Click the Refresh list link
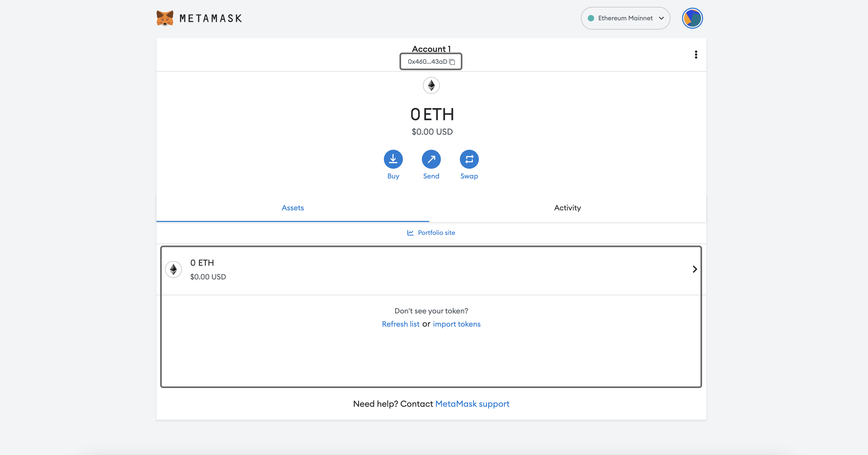Viewport: 868px width, 455px height. tap(400, 324)
